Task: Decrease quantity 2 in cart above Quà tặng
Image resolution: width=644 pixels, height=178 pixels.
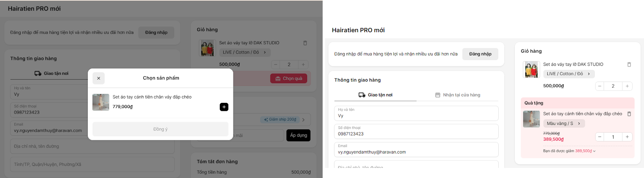Action: click(600, 86)
